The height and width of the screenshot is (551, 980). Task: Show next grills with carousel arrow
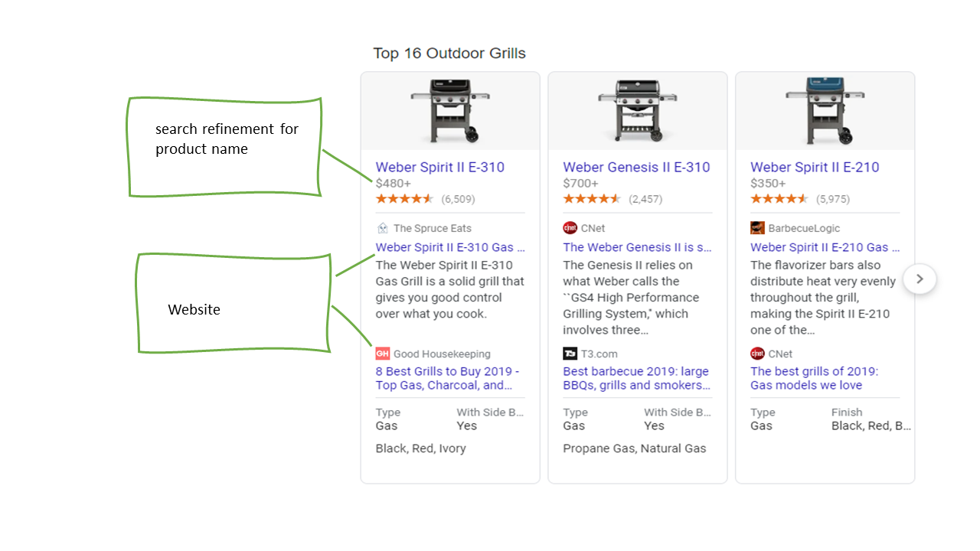click(920, 279)
